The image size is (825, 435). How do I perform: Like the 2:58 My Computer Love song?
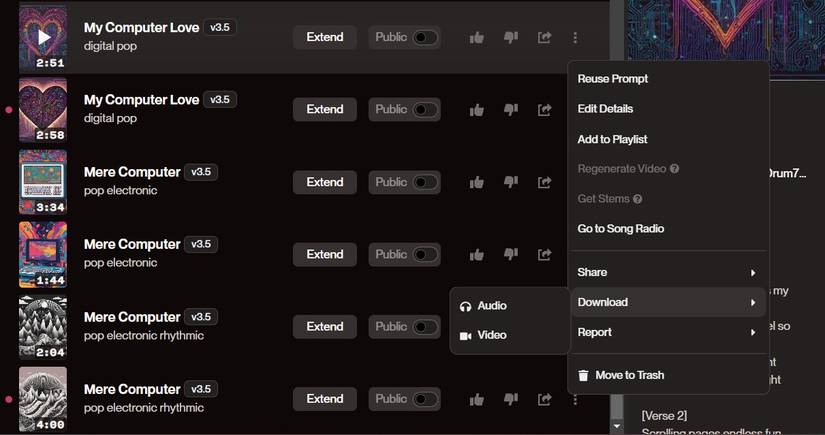pyautogui.click(x=477, y=110)
